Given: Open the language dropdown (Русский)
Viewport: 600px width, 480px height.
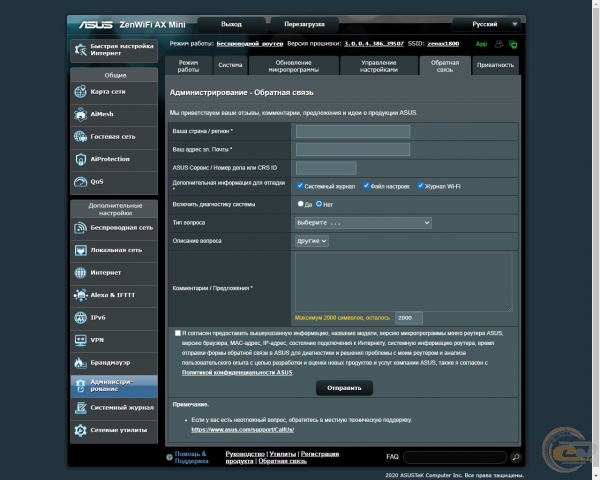Looking at the screenshot, I should pos(487,24).
